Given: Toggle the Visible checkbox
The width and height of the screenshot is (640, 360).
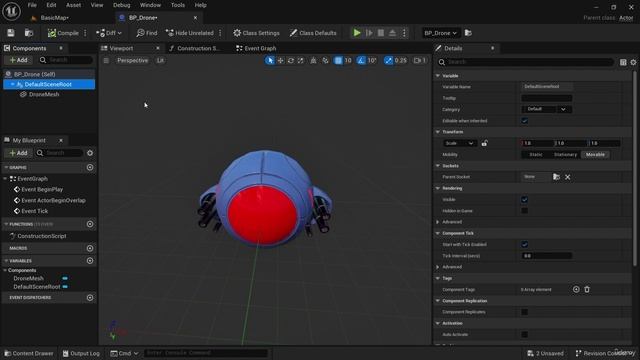Looking at the screenshot, I should 524,200.
